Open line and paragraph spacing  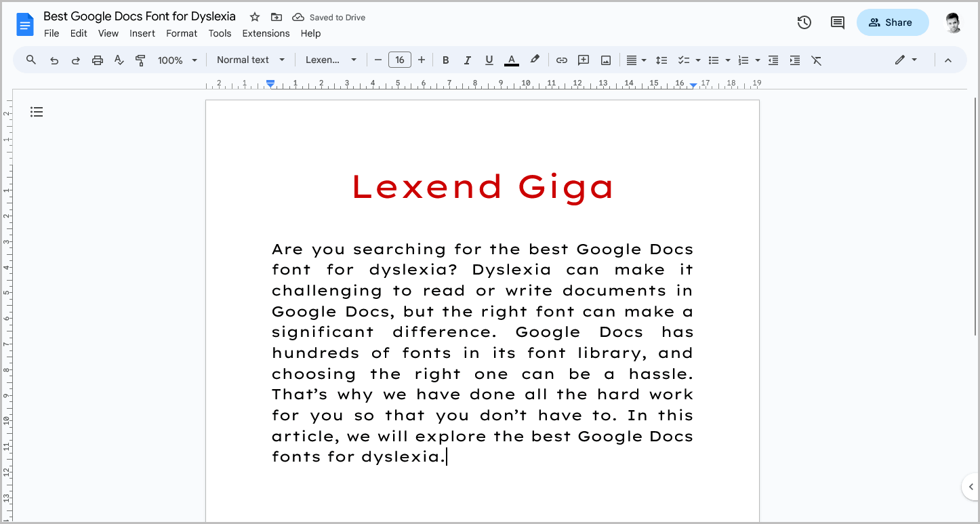(x=661, y=60)
